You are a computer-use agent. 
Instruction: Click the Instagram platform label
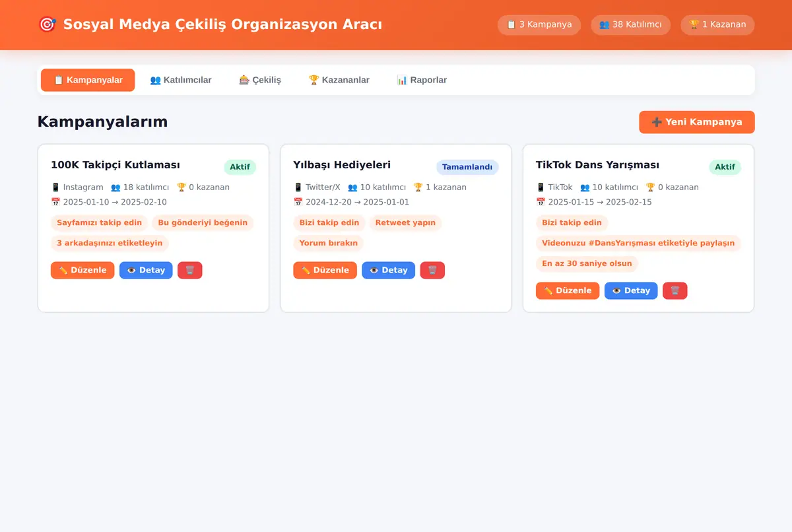coord(77,187)
